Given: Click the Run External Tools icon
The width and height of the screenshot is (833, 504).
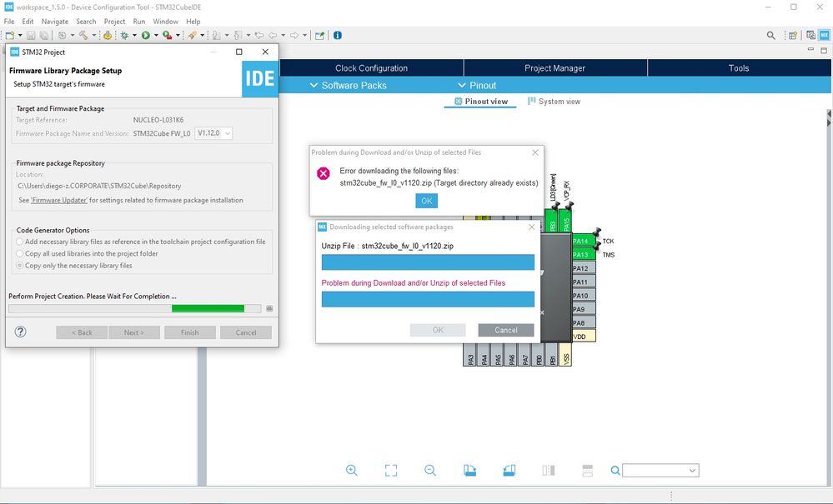Looking at the screenshot, I should [x=167, y=36].
